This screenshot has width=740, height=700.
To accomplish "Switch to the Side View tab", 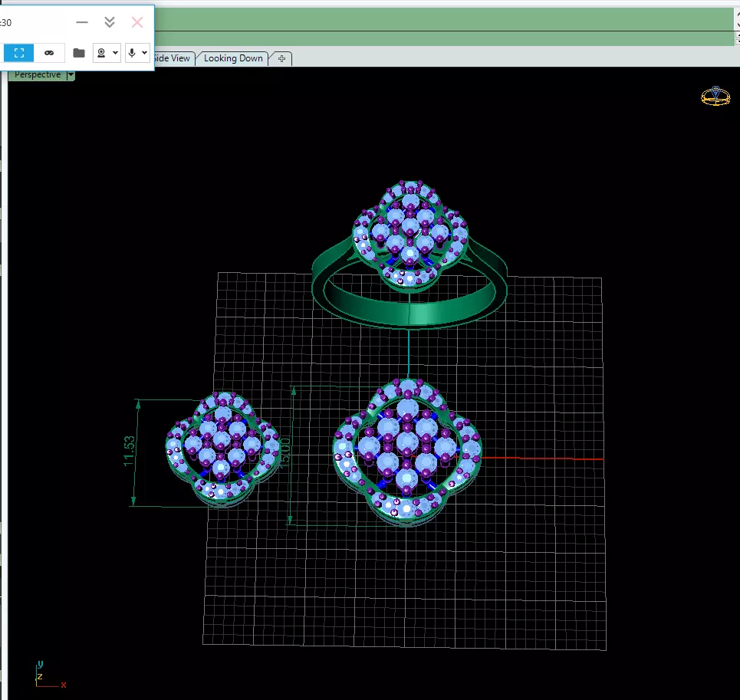I will (x=173, y=58).
